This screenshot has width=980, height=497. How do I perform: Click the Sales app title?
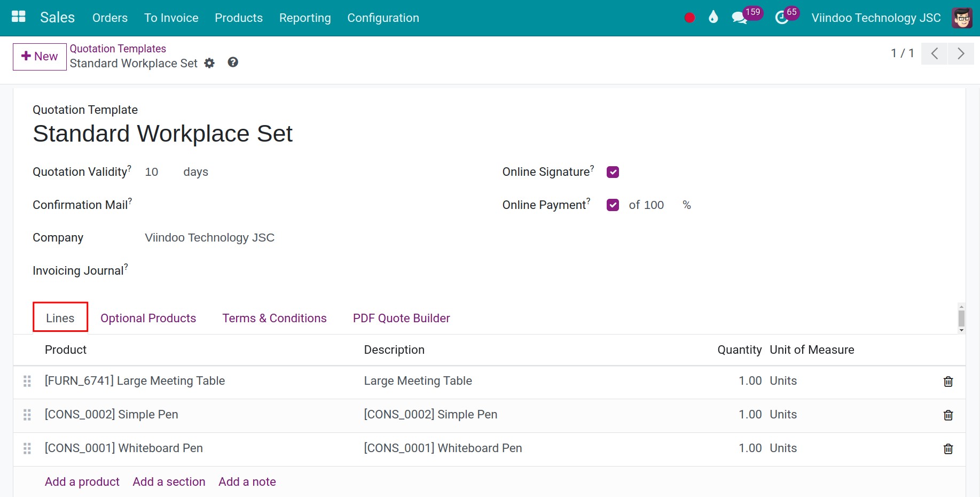pos(57,18)
